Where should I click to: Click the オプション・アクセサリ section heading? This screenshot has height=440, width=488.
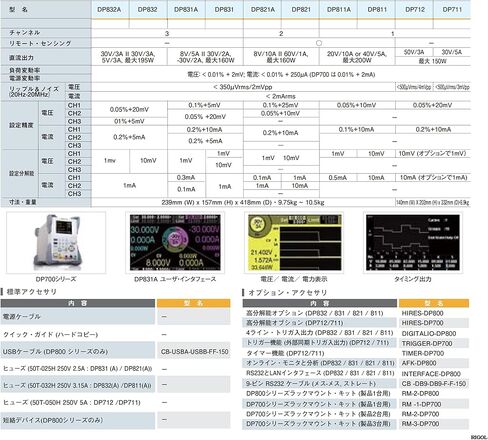coord(287,293)
